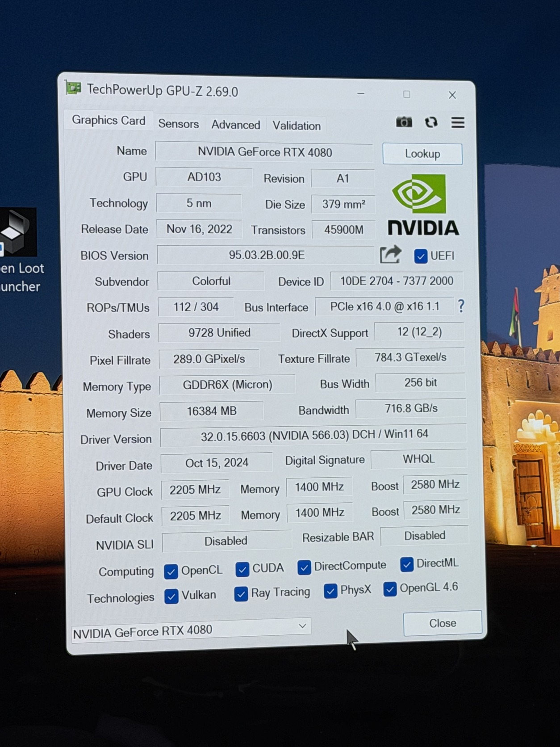Click the Technology value 5 nm
The height and width of the screenshot is (747, 560).
click(x=199, y=203)
